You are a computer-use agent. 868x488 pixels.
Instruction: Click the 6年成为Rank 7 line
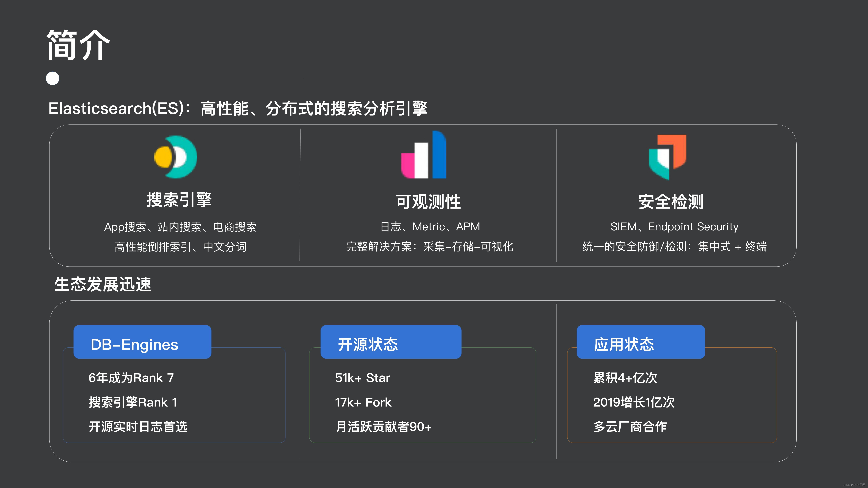131,378
